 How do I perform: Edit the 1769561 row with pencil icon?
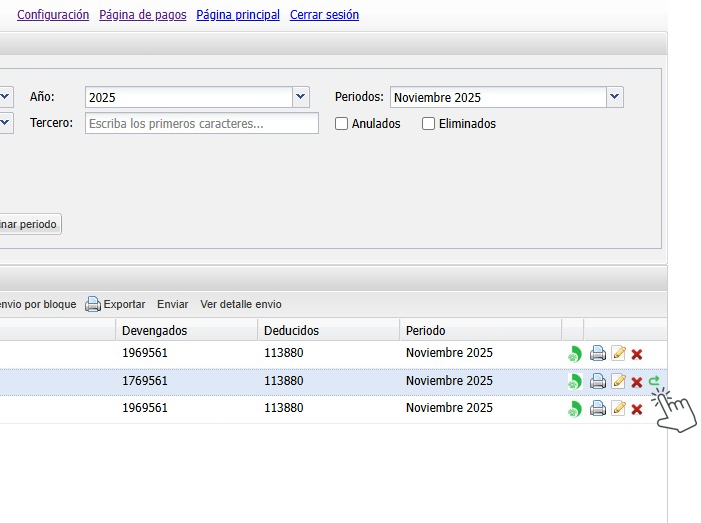[x=619, y=381]
